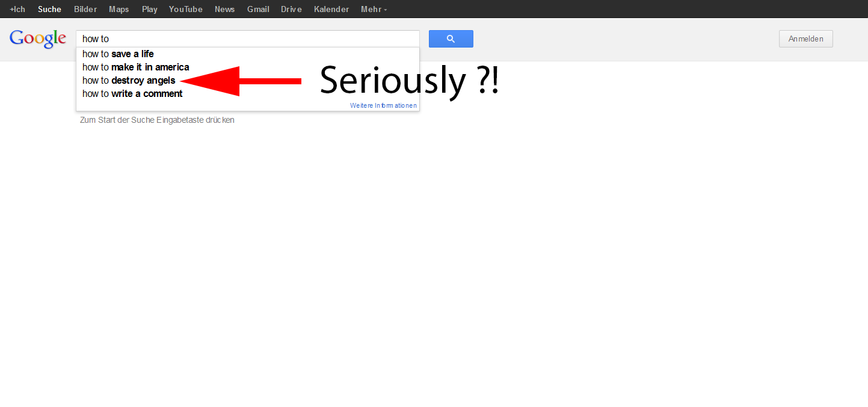Click the blue magnifier search button
Viewport: 868px width, 407px height.
click(x=451, y=39)
